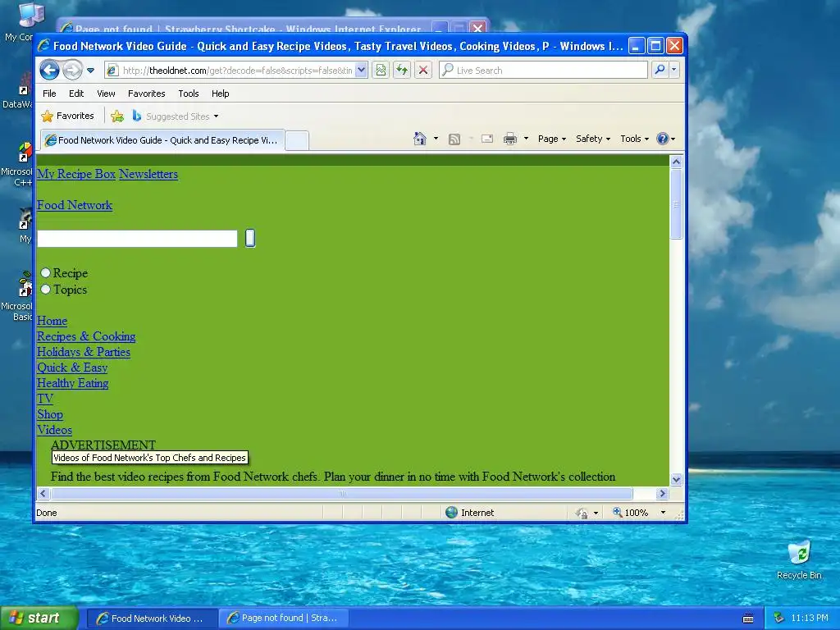Expand the Print dropdown arrow
Image resolution: width=840 pixels, height=630 pixels.
(x=526, y=139)
